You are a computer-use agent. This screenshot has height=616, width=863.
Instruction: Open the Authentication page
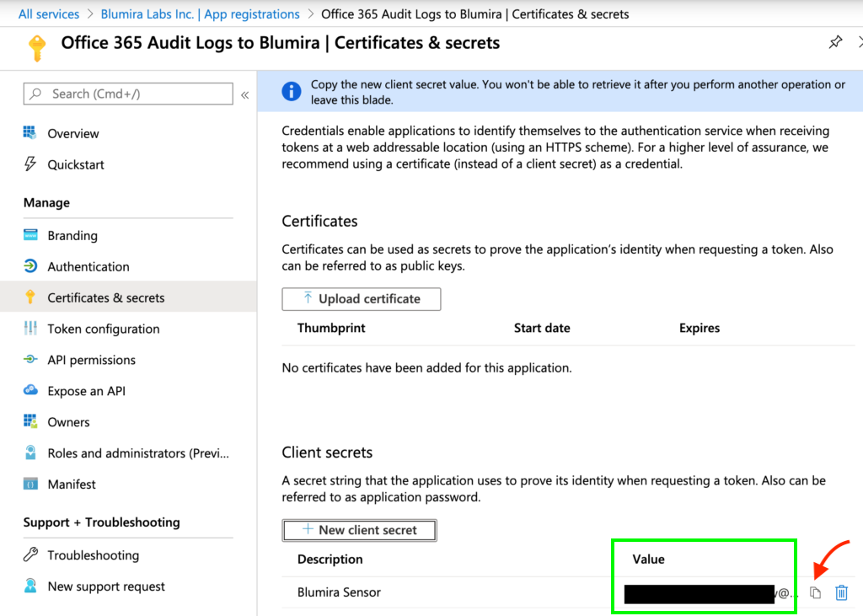(88, 266)
